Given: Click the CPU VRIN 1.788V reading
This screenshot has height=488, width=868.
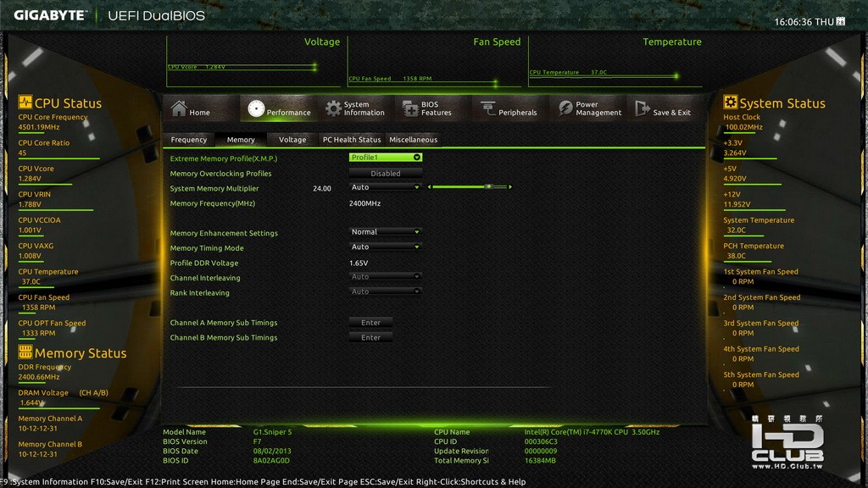Looking at the screenshot, I should coord(30,204).
